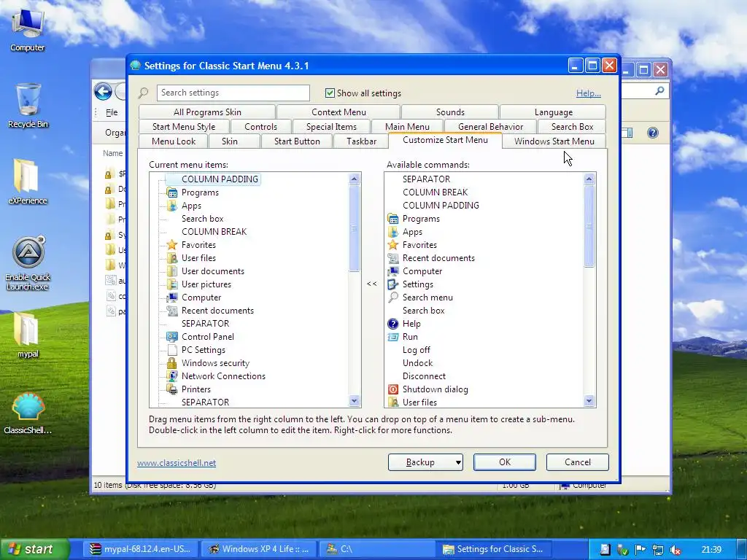The width and height of the screenshot is (747, 560).
Task: Toggle the Show all settings checkbox
Action: 330,93
